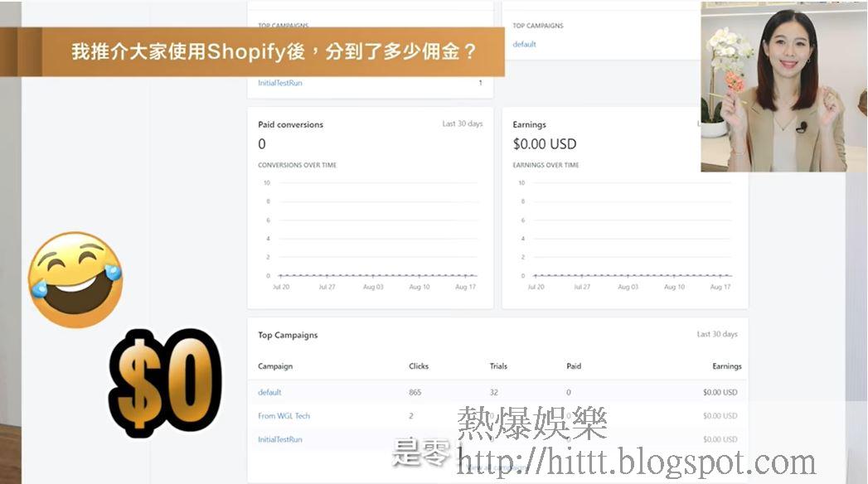Click the '32' trials value
This screenshot has height=484, width=868.
(494, 392)
